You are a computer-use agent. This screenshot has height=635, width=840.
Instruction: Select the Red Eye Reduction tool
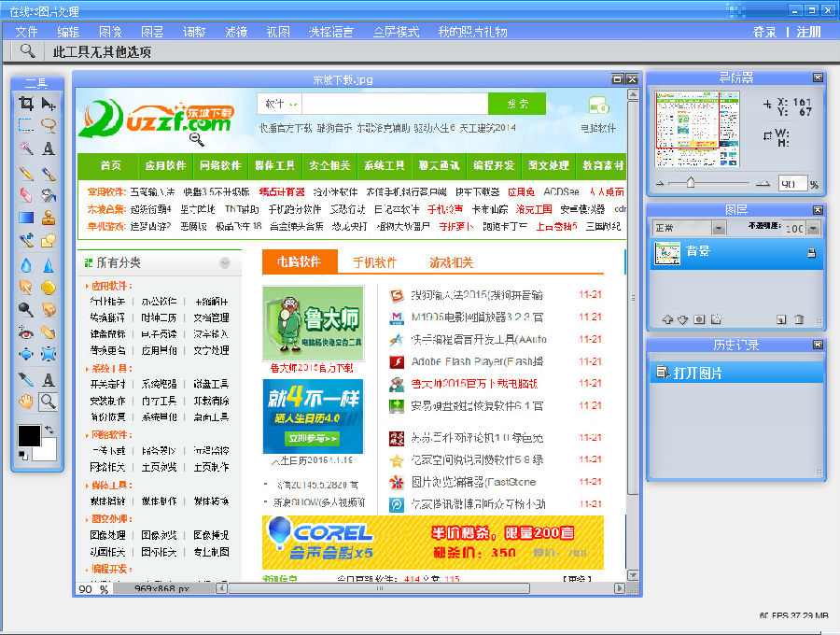coord(26,332)
